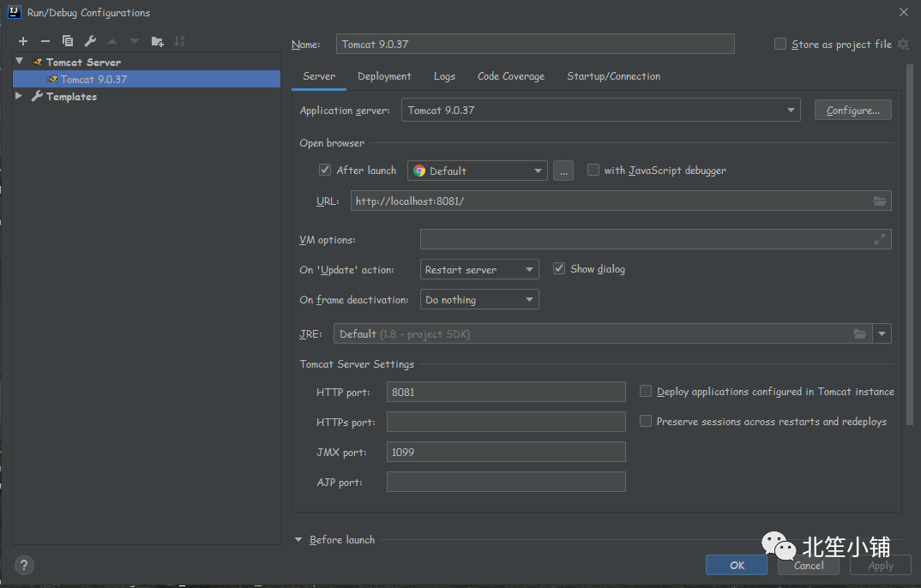Open edit templates wrench icon in toolbar
The height and width of the screenshot is (588, 921).
pyautogui.click(x=90, y=41)
